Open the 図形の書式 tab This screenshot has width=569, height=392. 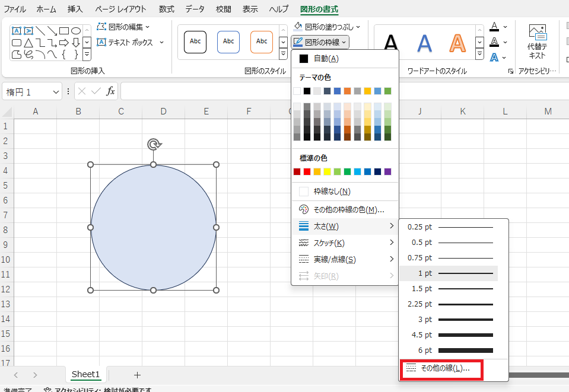pyautogui.click(x=319, y=9)
